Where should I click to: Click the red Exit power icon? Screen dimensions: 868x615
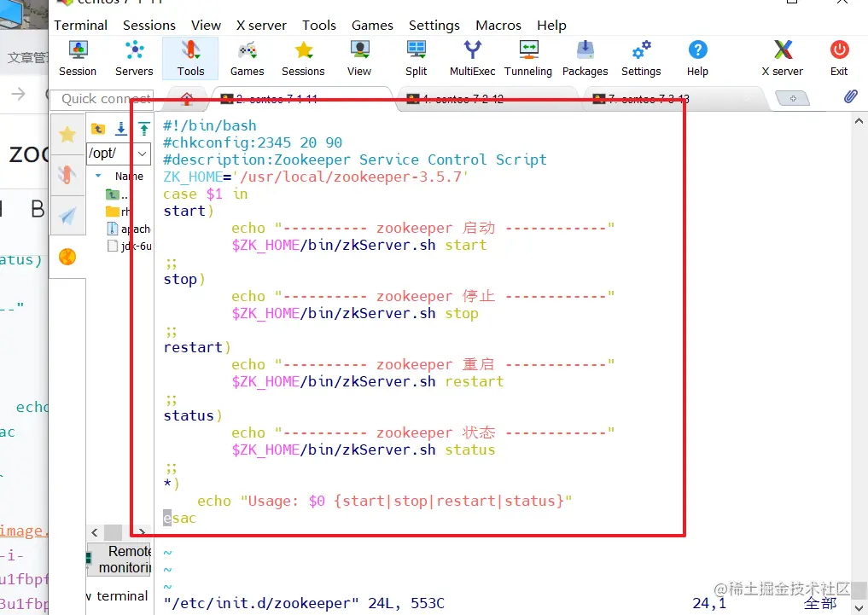click(839, 59)
